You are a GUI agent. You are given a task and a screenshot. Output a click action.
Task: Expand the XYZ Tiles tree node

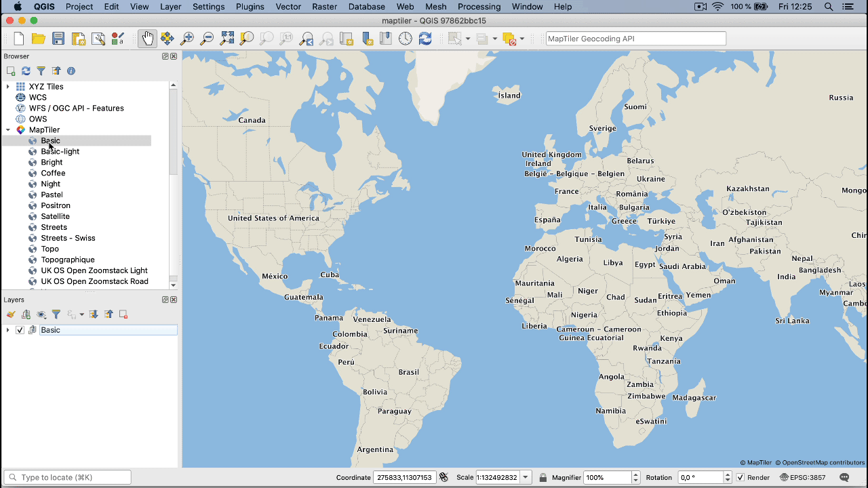tap(8, 87)
